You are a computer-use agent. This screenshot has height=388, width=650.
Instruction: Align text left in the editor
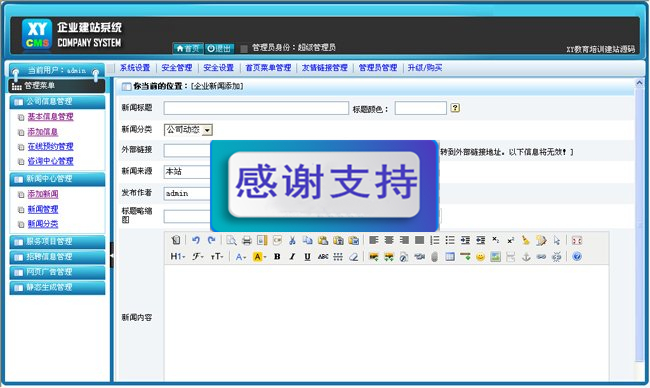pos(374,240)
